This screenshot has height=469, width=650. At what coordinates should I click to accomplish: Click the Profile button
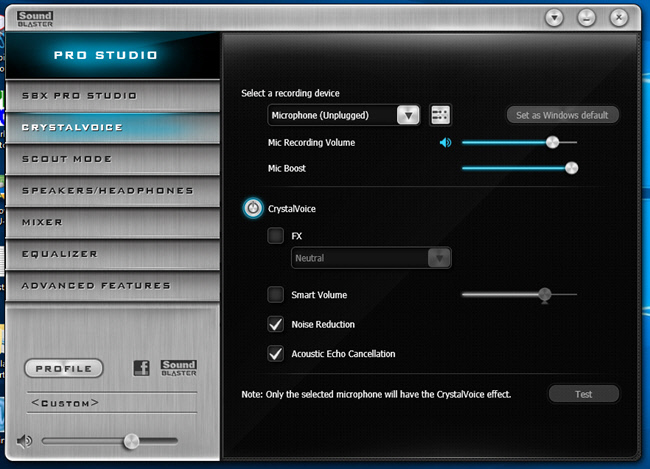pyautogui.click(x=64, y=369)
